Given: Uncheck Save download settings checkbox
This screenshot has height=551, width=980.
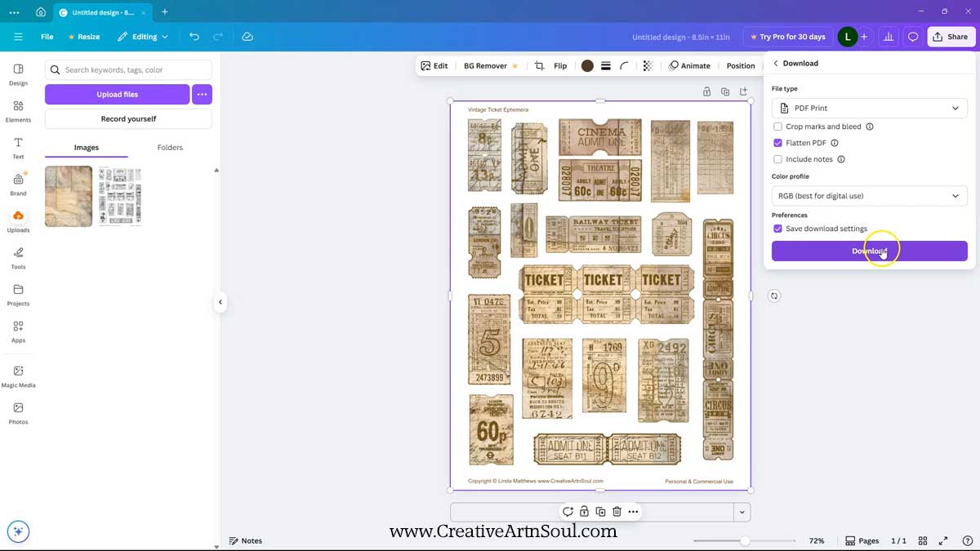Looking at the screenshot, I should tap(777, 229).
